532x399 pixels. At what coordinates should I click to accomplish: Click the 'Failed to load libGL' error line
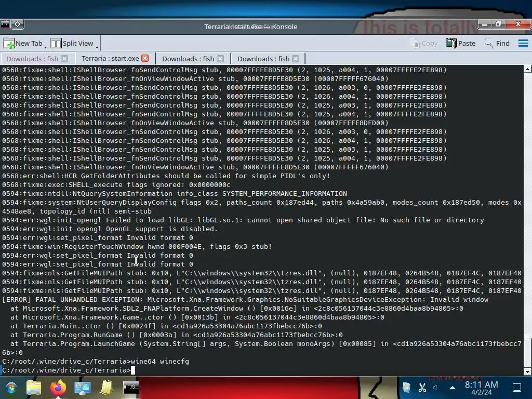coord(243,220)
